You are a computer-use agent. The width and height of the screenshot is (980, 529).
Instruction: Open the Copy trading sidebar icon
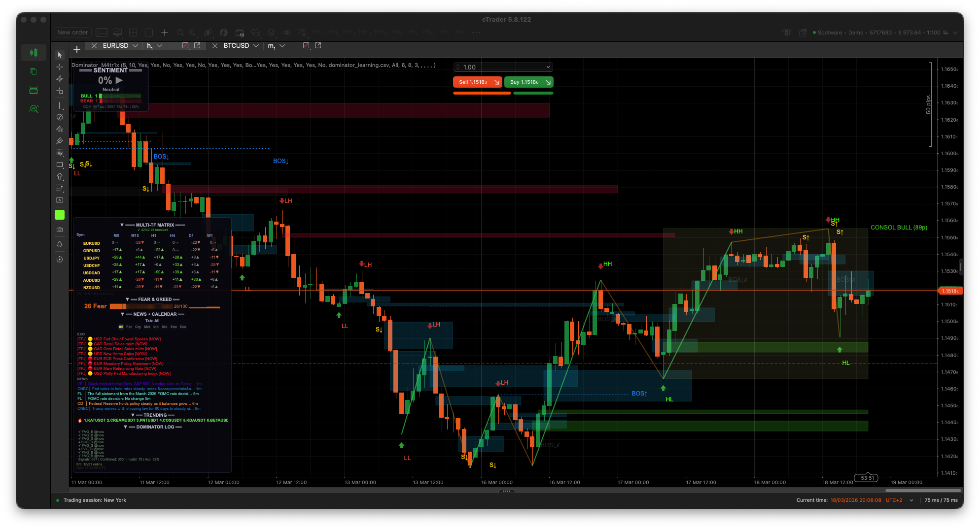click(x=34, y=71)
